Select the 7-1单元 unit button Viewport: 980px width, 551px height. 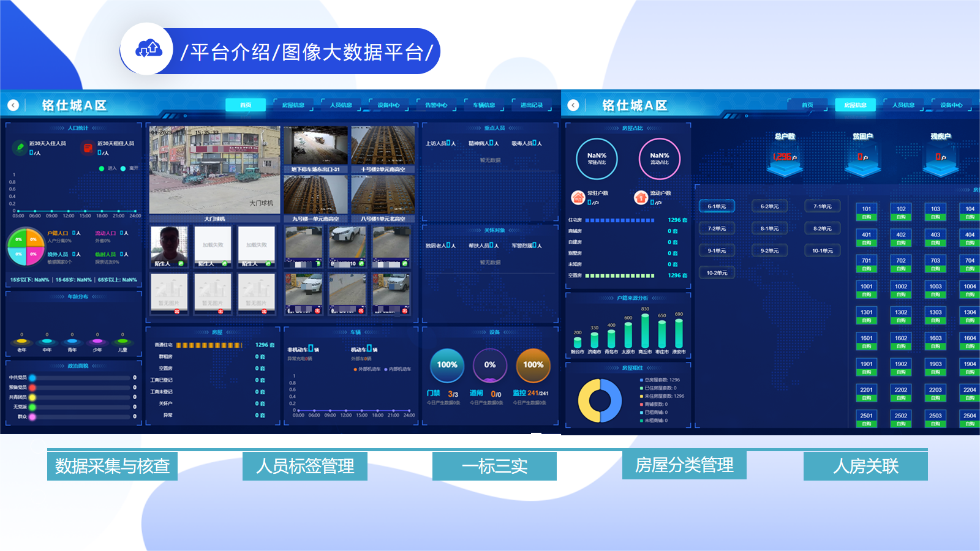[823, 206]
